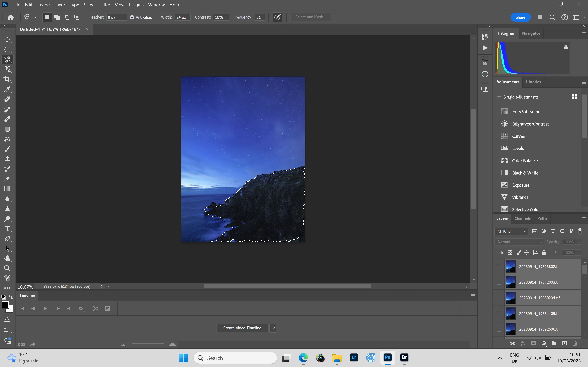Switch to the Channels tab
Image resolution: width=588 pixels, height=367 pixels.
pos(522,218)
